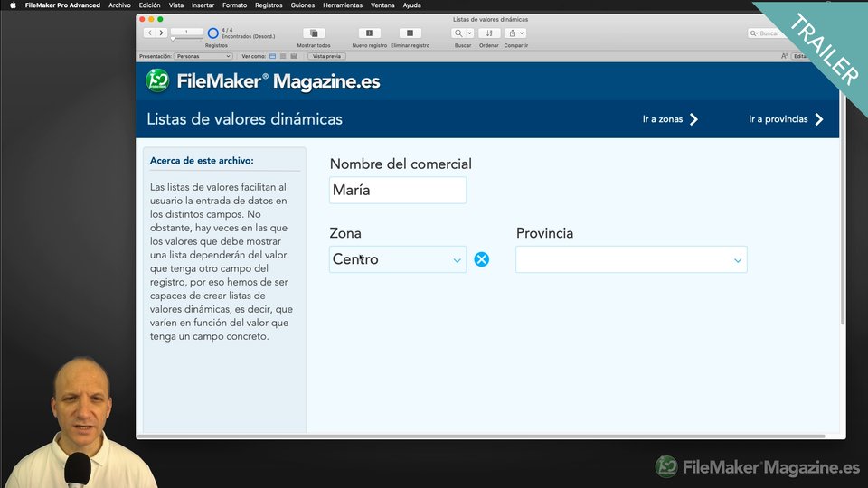
Task: Click the window horizontal scrollbar
Action: [482, 436]
